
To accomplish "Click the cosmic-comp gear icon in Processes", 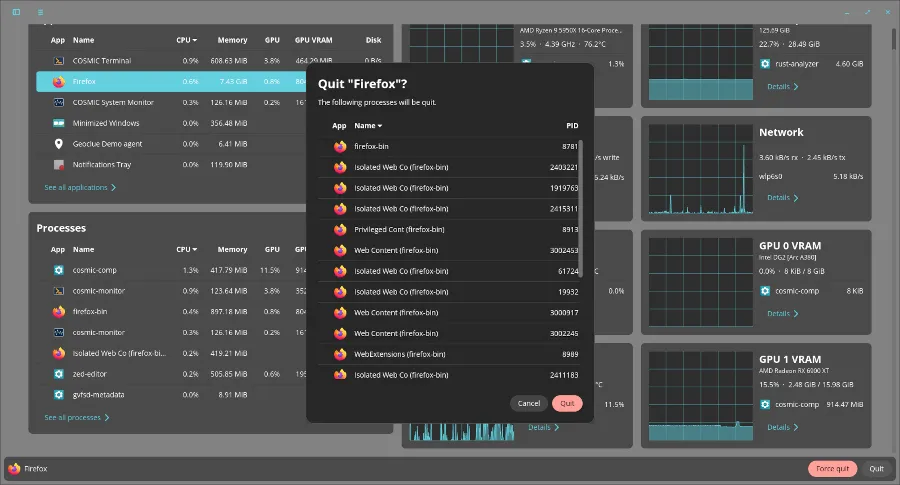I will click(59, 270).
